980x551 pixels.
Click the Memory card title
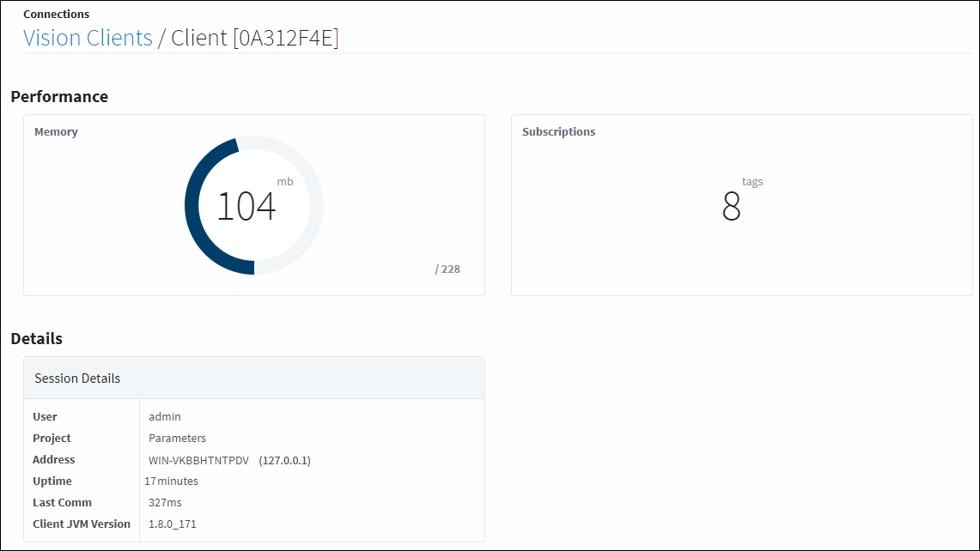[x=56, y=132]
